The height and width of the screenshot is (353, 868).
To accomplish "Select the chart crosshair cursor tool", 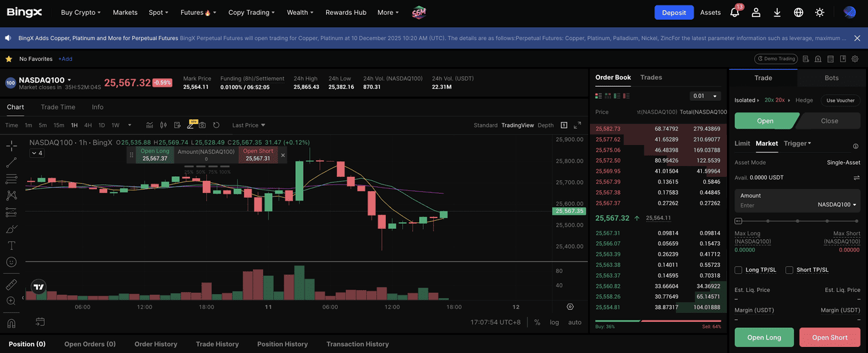I will 12,146.
